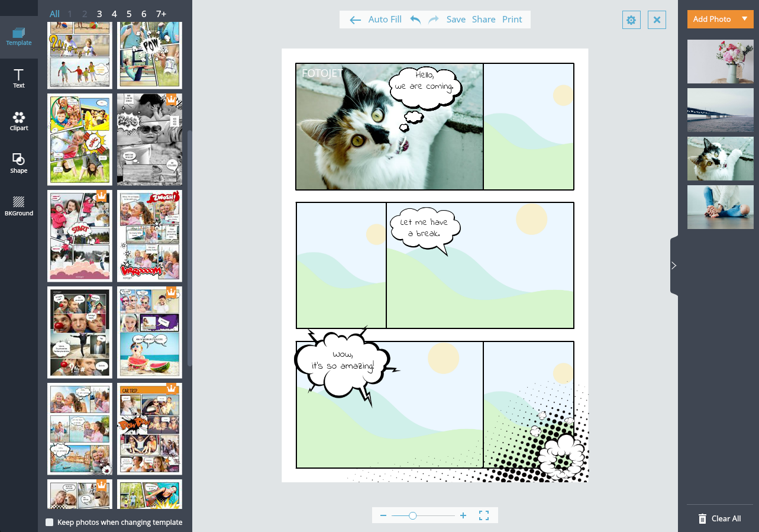
Task: Click the back arrow in top toolbar
Action: pos(355,20)
